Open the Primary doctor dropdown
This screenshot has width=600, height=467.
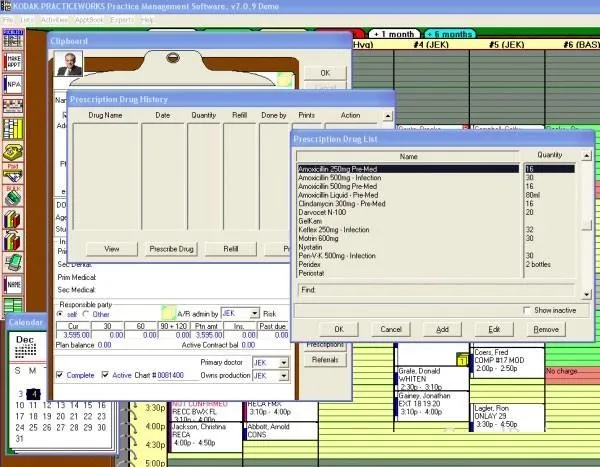pyautogui.click(x=284, y=362)
